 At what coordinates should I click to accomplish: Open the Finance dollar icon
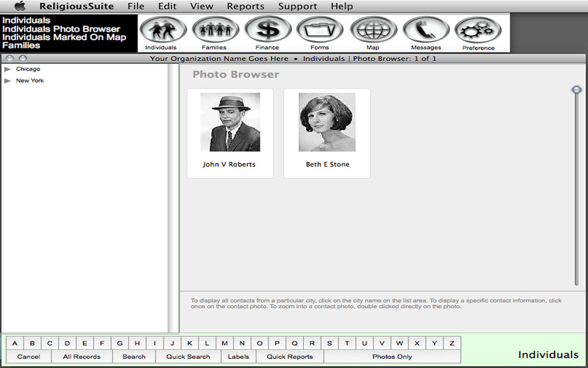267,29
